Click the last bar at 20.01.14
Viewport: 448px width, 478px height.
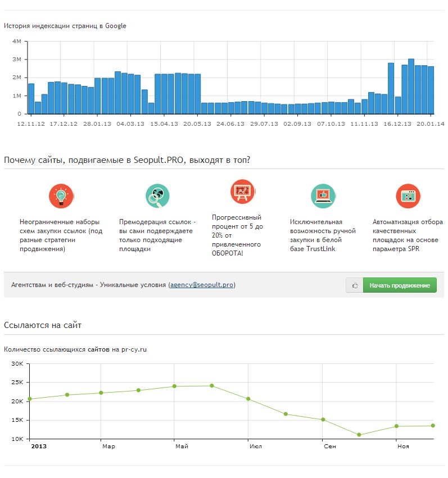point(431,90)
